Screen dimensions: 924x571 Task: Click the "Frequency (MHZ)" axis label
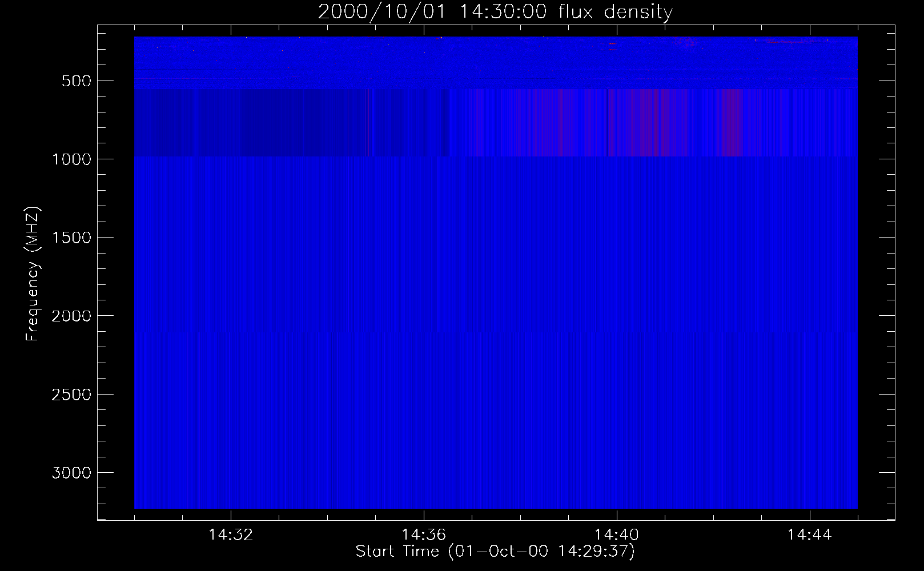pyautogui.click(x=33, y=274)
